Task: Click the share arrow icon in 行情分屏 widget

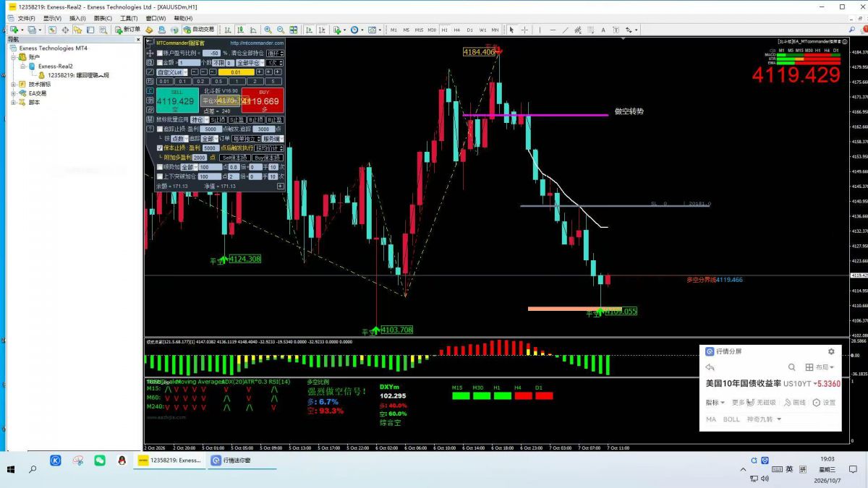Action: 710,367
